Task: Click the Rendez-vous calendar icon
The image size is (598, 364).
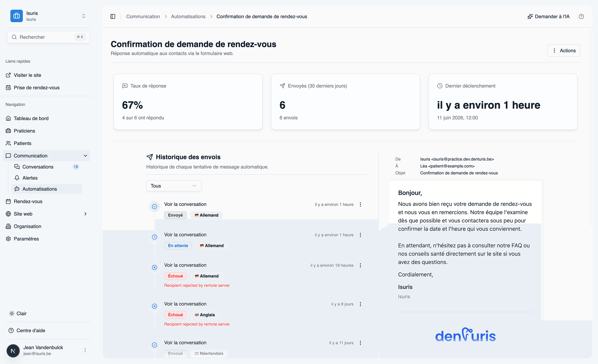Action: point(8,201)
